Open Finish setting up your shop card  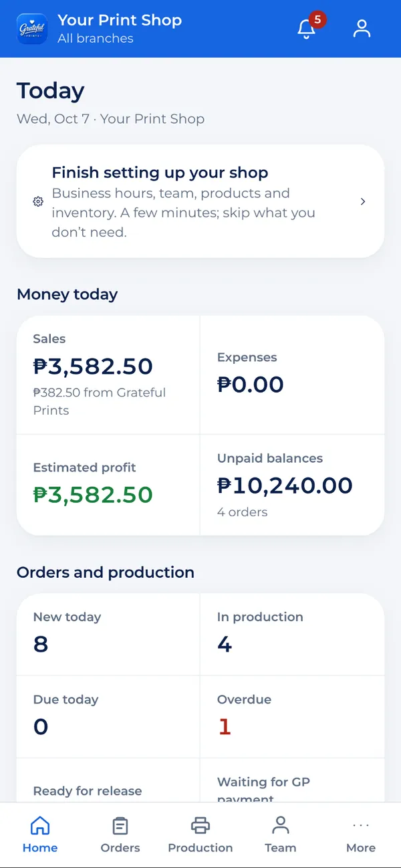200,201
